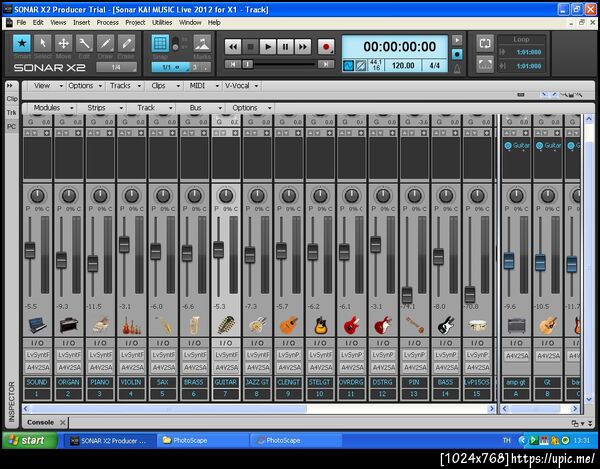
Task: Click the CLENGT acoustic guitar icon
Action: point(289,325)
